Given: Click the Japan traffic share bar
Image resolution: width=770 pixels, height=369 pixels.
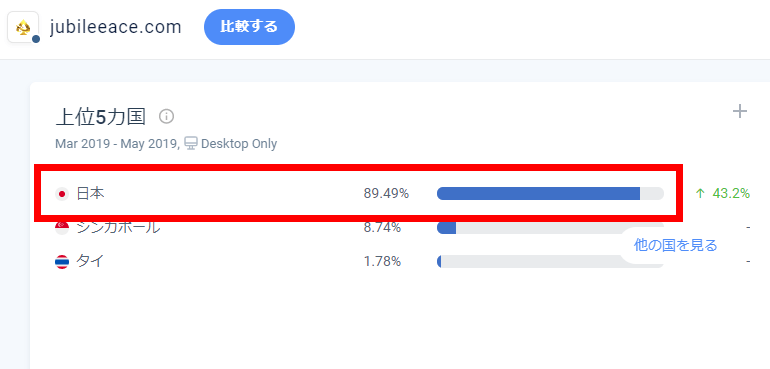Looking at the screenshot, I should pos(550,194).
